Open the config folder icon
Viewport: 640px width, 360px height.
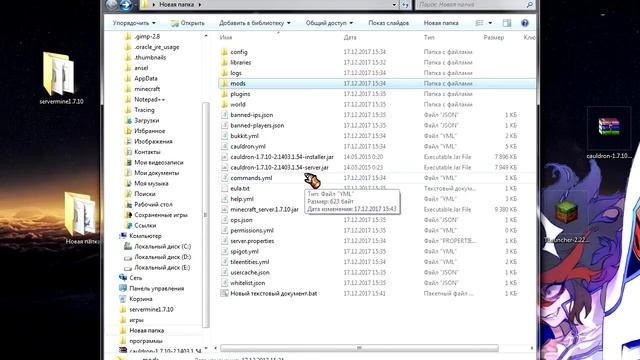point(224,52)
